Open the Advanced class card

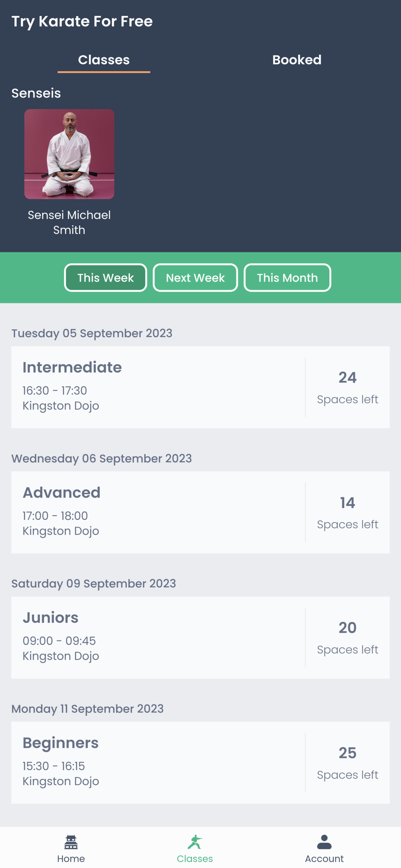pyautogui.click(x=157, y=512)
